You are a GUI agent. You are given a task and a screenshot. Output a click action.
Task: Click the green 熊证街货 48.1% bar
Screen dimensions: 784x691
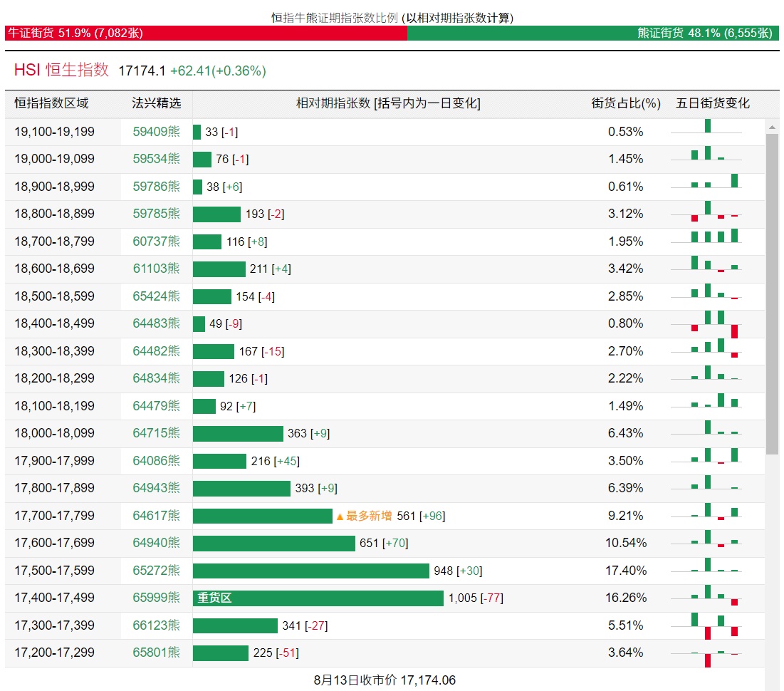(592, 33)
